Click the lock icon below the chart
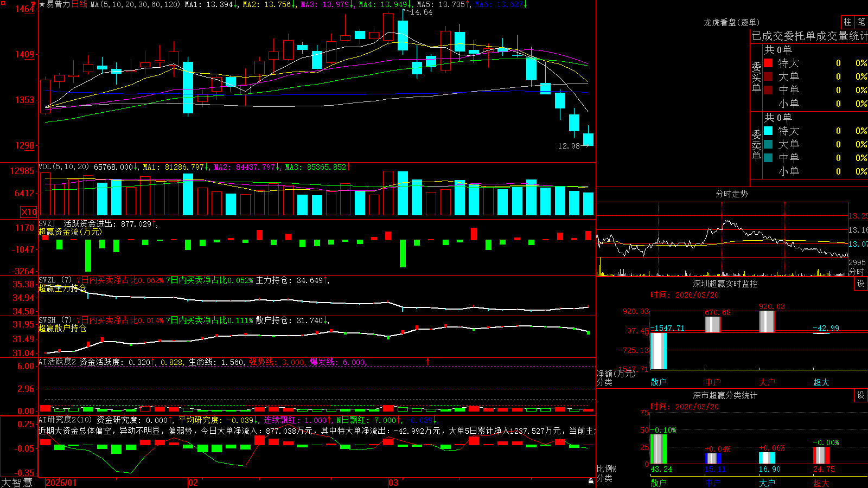Image resolution: width=868 pixels, height=488 pixels. click(591, 481)
